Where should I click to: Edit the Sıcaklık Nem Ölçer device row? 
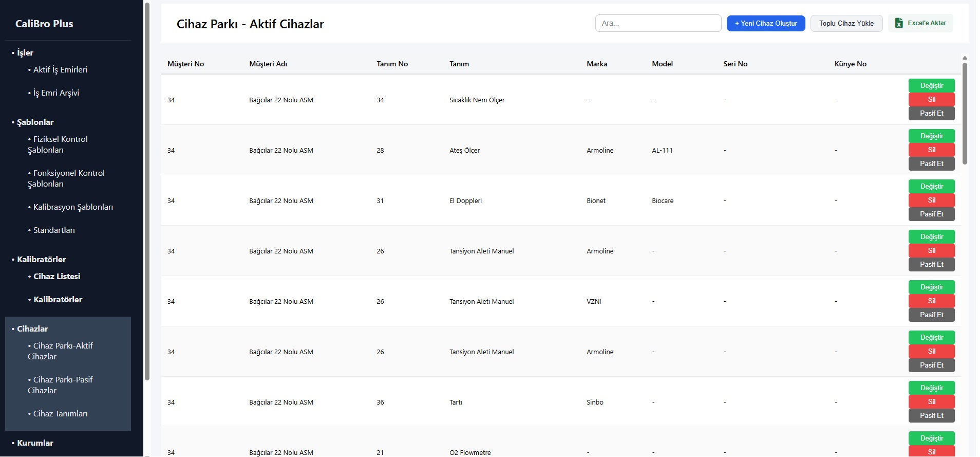[x=931, y=86]
